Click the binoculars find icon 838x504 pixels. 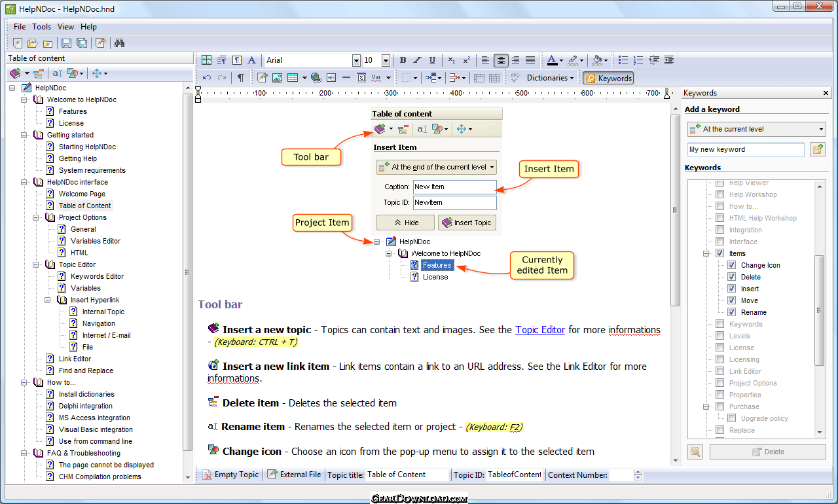tap(120, 43)
